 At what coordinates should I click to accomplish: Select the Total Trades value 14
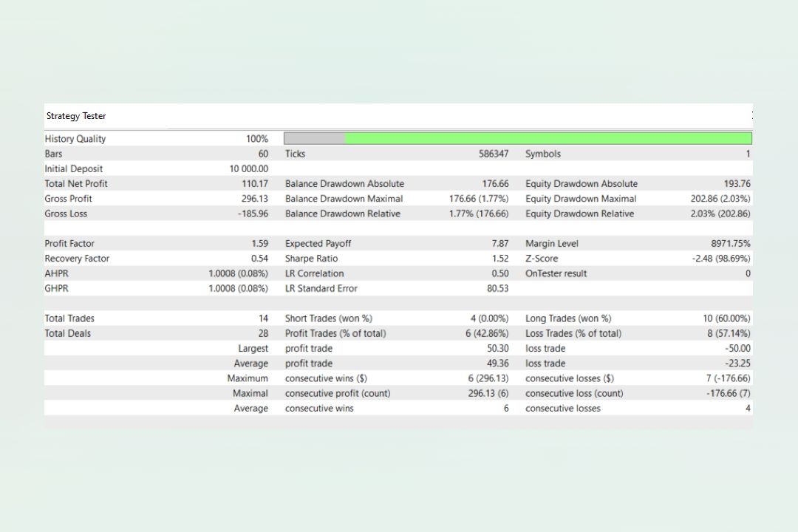pyautogui.click(x=263, y=318)
